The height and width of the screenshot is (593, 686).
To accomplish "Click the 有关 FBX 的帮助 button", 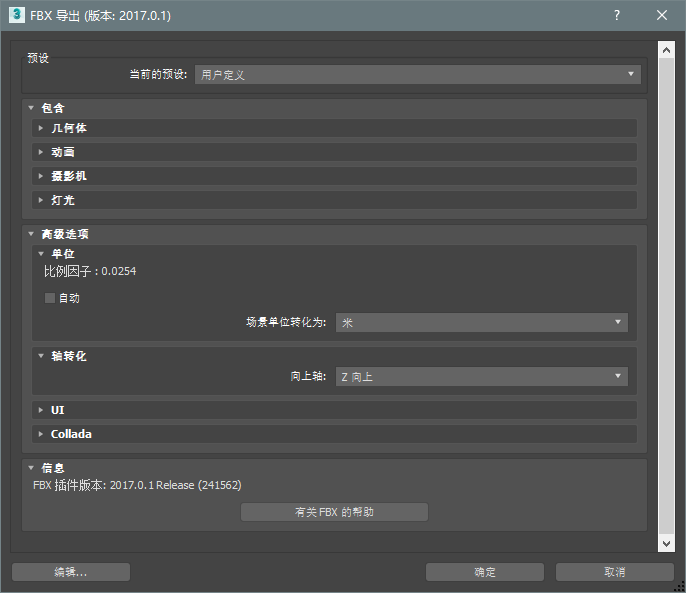I will [334, 512].
